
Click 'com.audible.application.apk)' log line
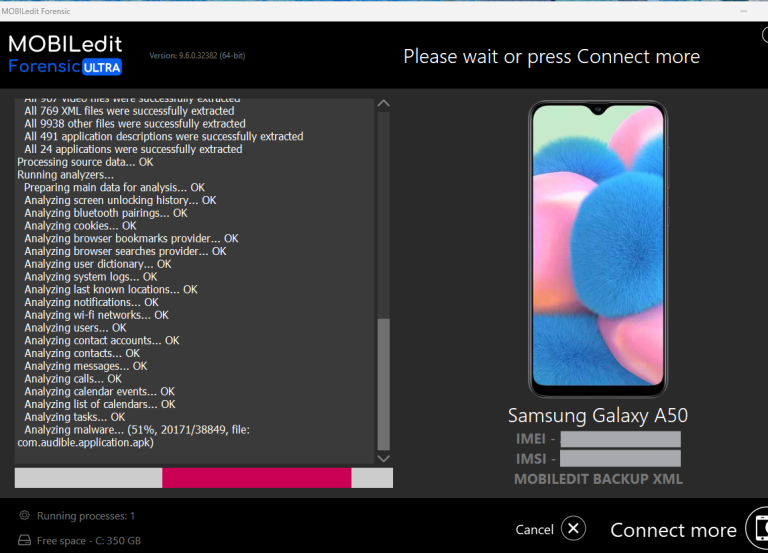85,443
